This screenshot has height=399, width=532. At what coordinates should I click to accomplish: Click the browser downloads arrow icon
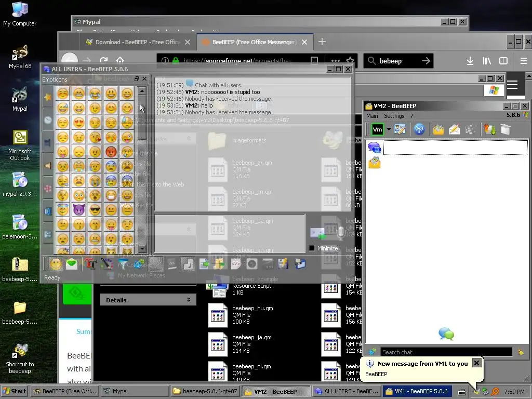[x=470, y=61]
